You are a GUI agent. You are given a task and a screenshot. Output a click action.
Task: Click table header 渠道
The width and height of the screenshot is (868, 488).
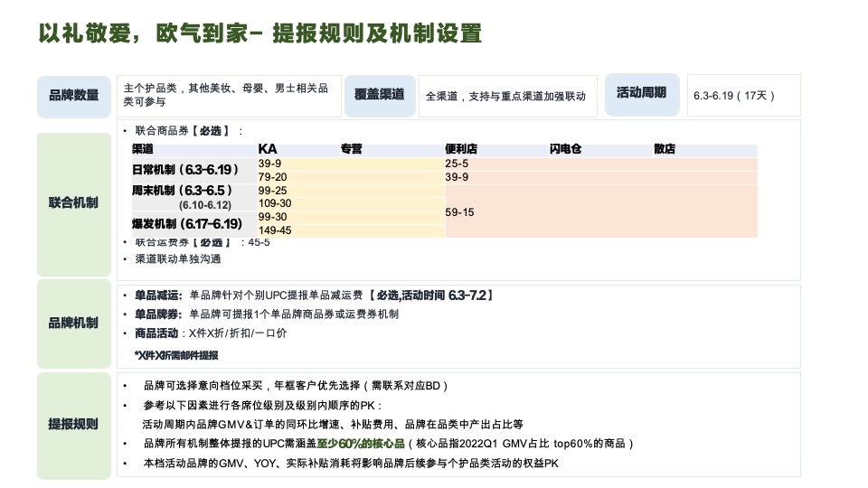pos(142,149)
